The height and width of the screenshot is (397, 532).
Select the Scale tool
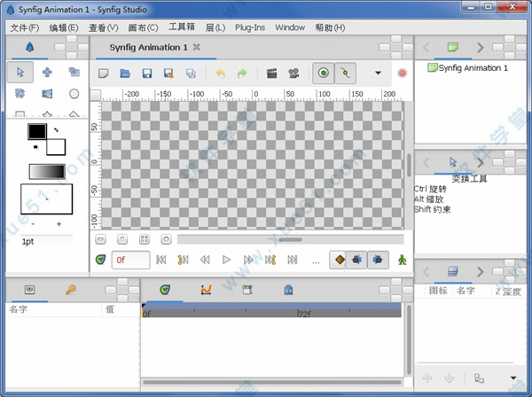(74, 72)
